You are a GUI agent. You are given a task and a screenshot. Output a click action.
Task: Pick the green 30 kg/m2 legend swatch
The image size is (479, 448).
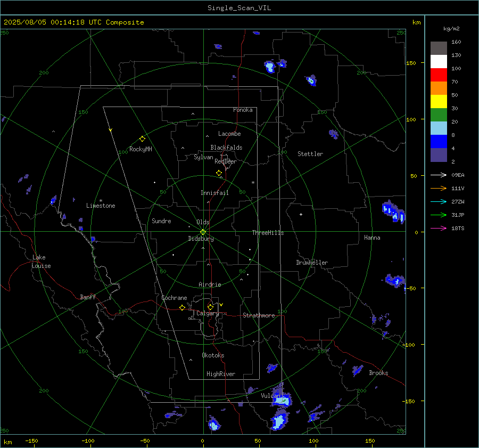pyautogui.click(x=439, y=115)
